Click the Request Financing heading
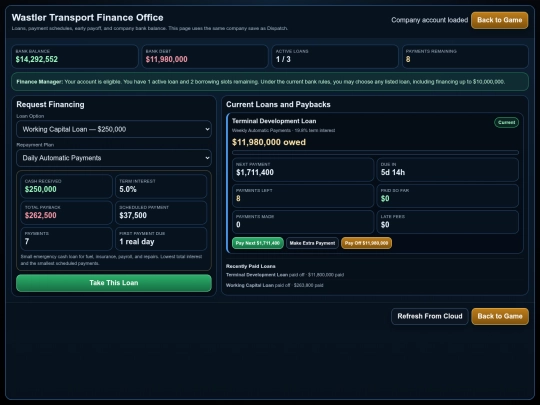 click(x=50, y=104)
